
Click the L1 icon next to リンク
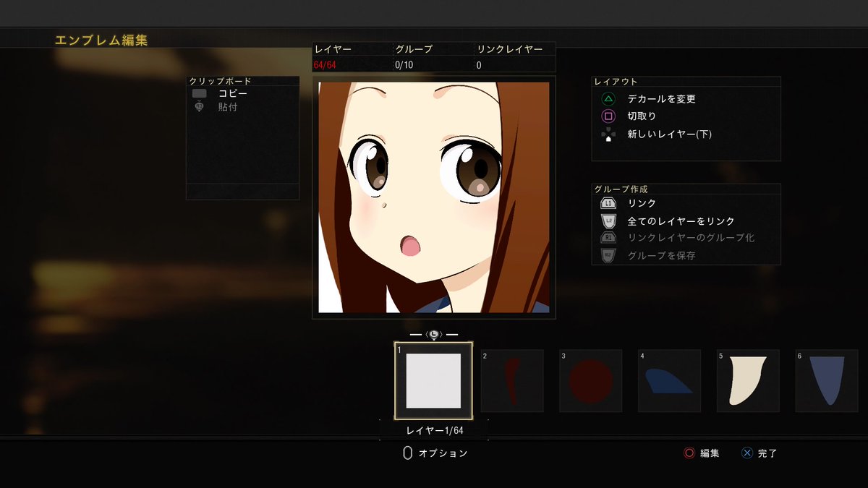pyautogui.click(x=608, y=204)
